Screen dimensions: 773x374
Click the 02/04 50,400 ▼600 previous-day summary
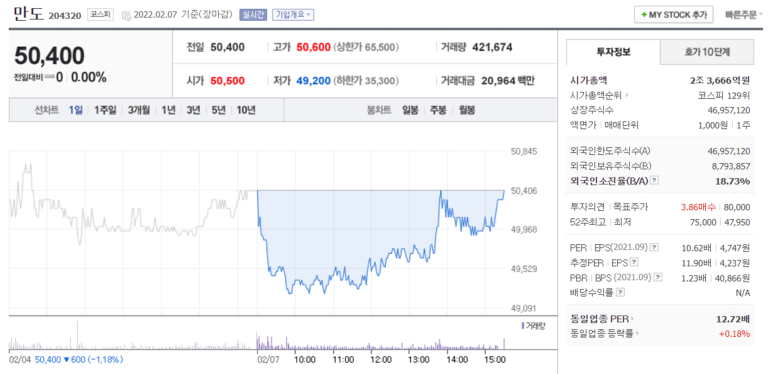pos(66,360)
